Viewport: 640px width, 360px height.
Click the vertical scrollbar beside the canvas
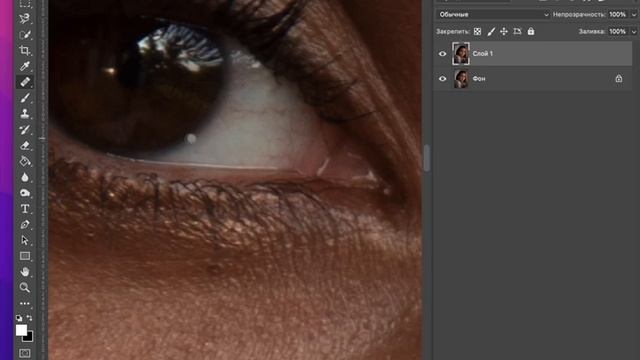[x=427, y=158]
